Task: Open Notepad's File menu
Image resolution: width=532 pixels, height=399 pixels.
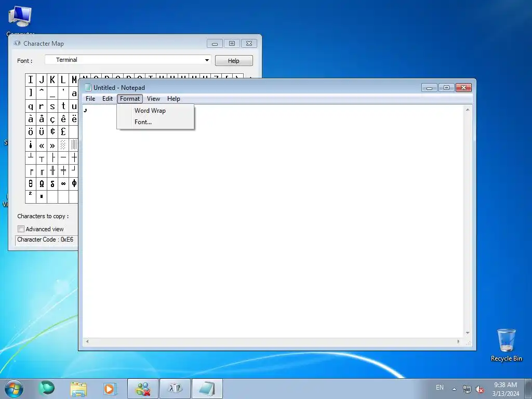Action: tap(90, 99)
